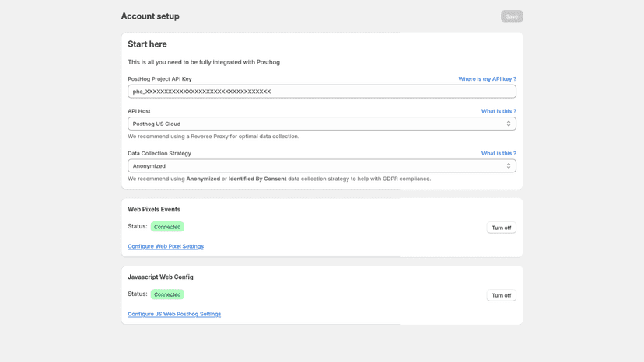Expand Data Collection Strategy dropdown
644x362 pixels.
pos(321,165)
